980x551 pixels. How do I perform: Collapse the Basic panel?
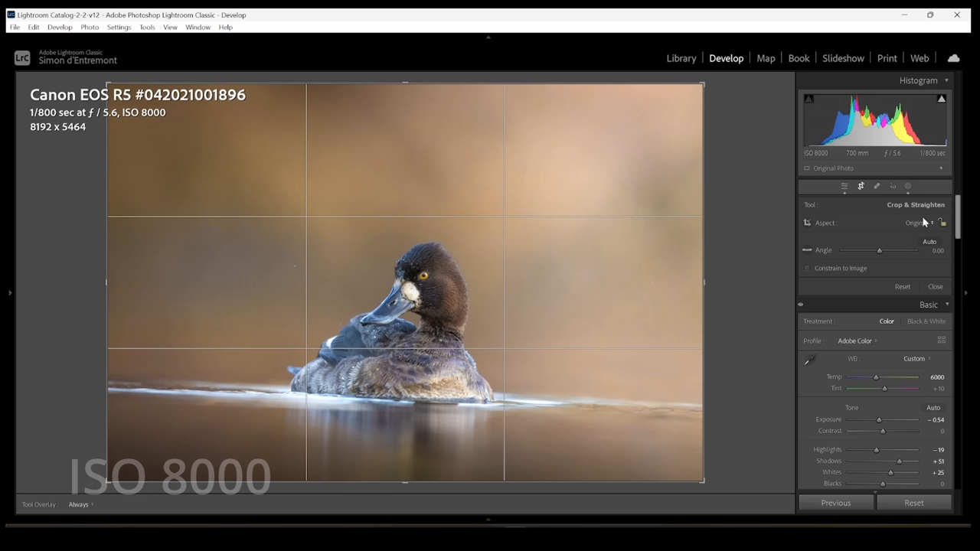click(x=947, y=305)
